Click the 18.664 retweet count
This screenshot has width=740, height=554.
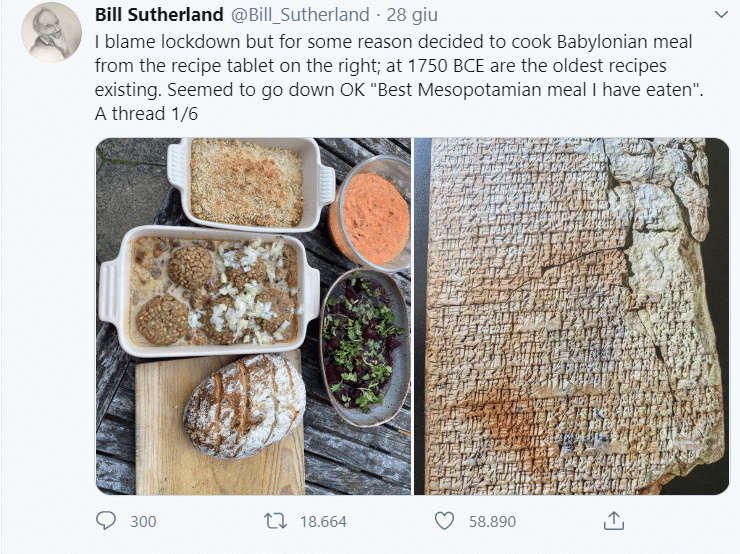point(322,521)
